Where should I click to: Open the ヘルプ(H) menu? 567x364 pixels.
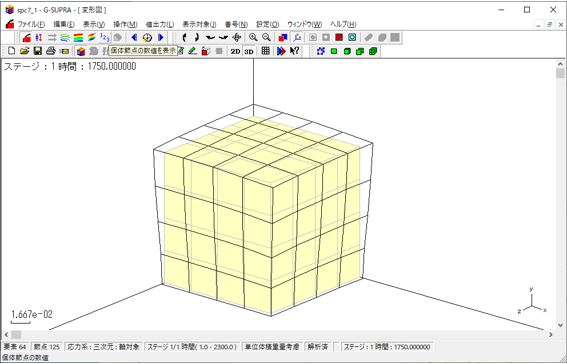pos(343,24)
